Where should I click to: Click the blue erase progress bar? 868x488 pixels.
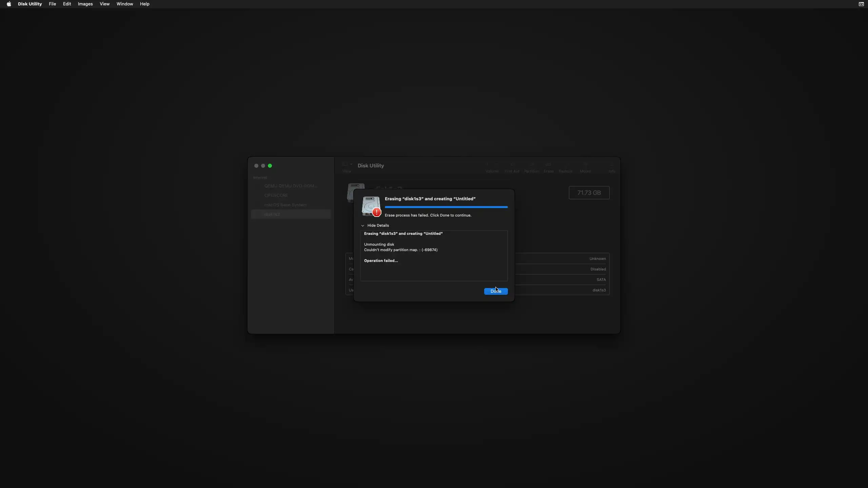[x=446, y=207]
